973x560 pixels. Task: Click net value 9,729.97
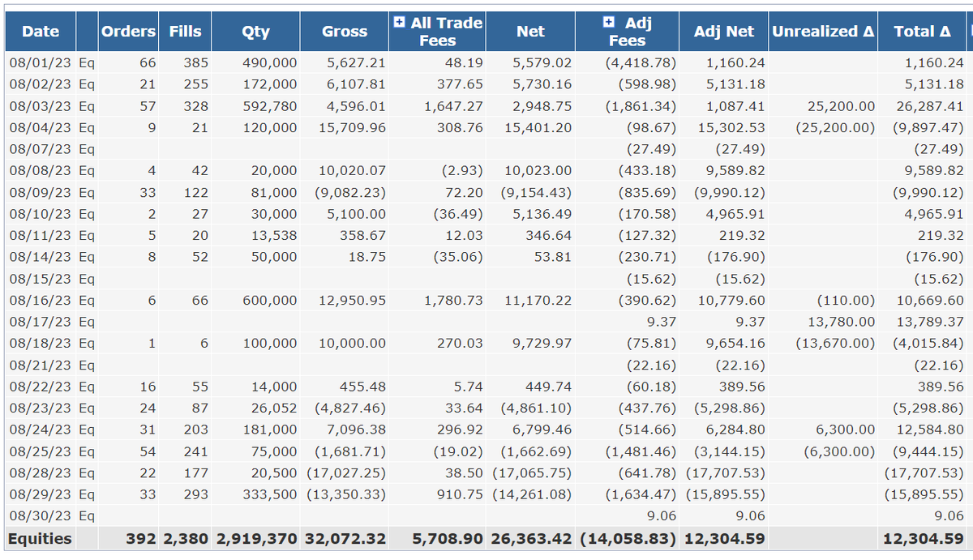[542, 344]
